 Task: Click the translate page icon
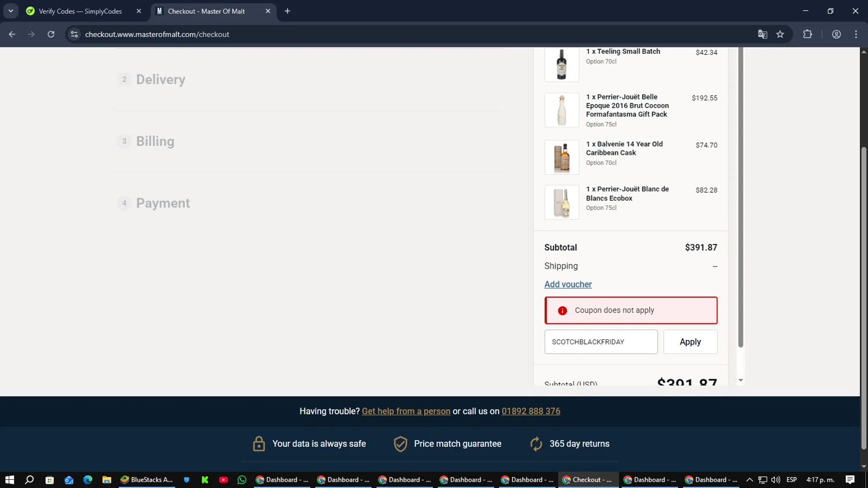coord(763,34)
